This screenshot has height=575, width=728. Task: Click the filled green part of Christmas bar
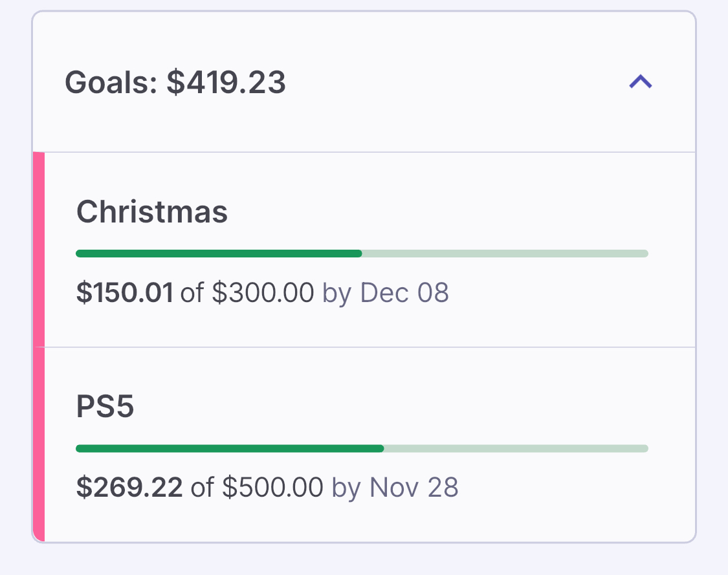[x=219, y=254]
